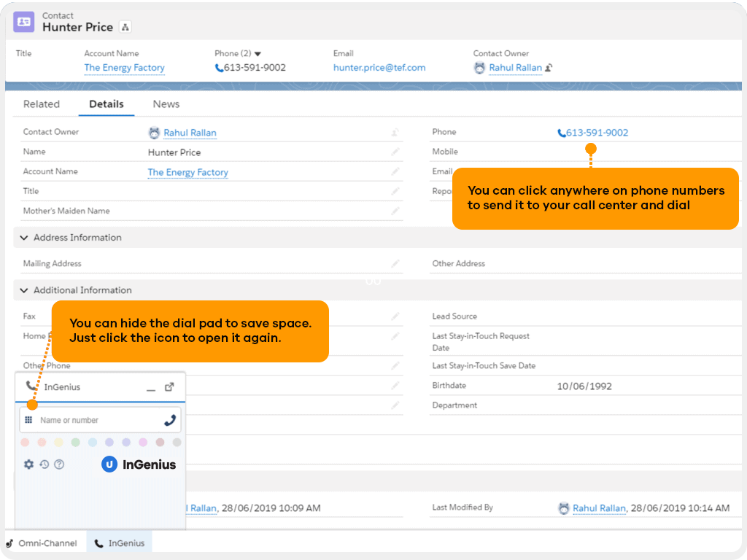Click the Other Address field label
Viewport: 747px width, 560px height.
(x=458, y=263)
